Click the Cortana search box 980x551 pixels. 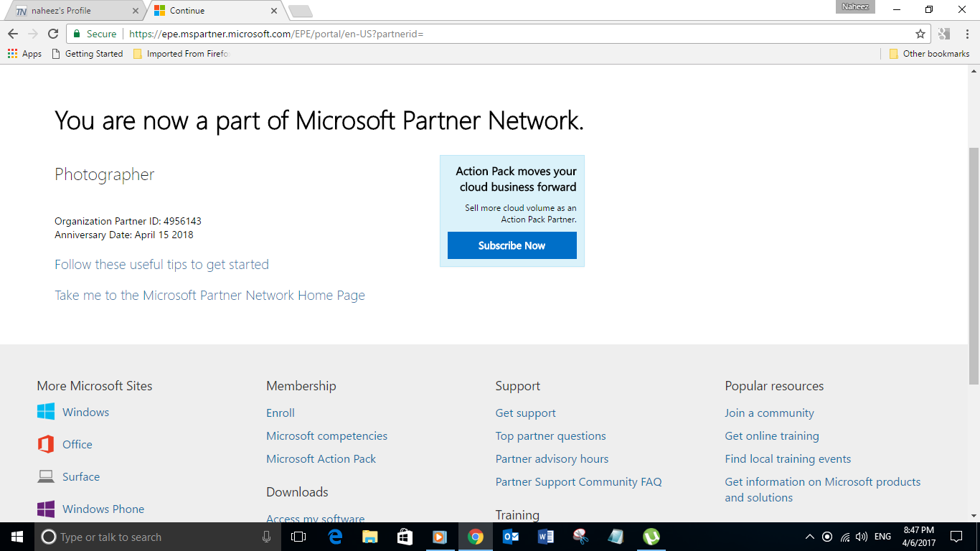158,537
